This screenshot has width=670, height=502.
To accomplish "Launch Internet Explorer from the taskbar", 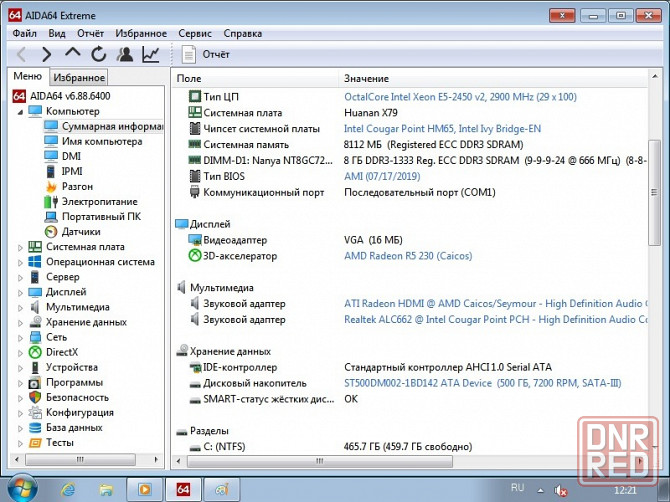I will 68,490.
